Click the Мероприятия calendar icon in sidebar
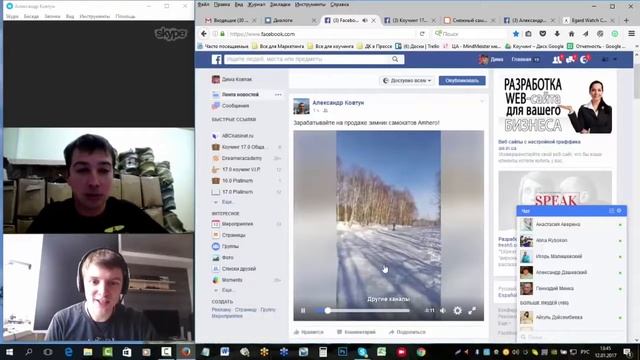Screen dimensions: 640x360 coord(216,224)
